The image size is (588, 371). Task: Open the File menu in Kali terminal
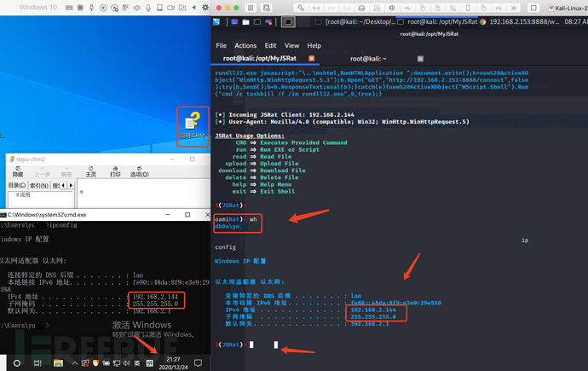point(222,45)
